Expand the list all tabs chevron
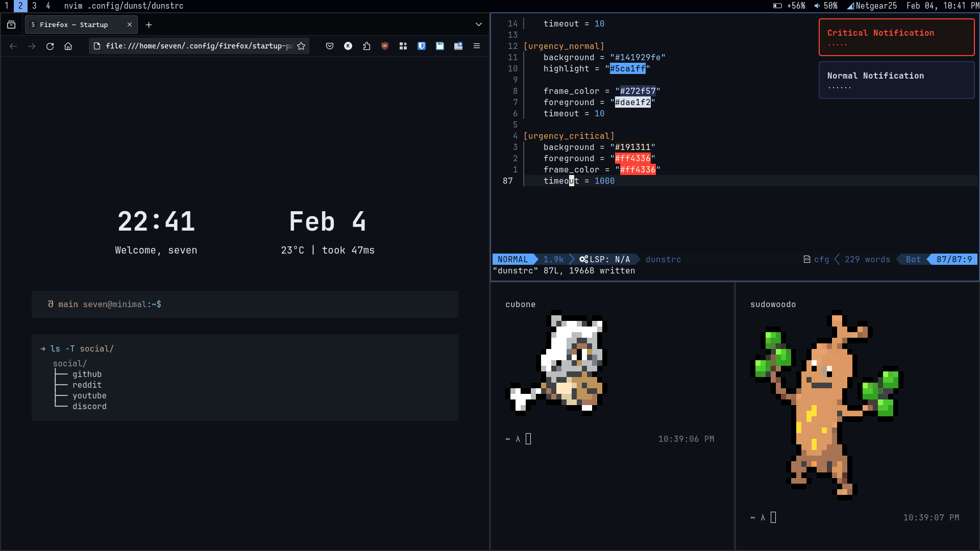980x551 pixels. 478,24
